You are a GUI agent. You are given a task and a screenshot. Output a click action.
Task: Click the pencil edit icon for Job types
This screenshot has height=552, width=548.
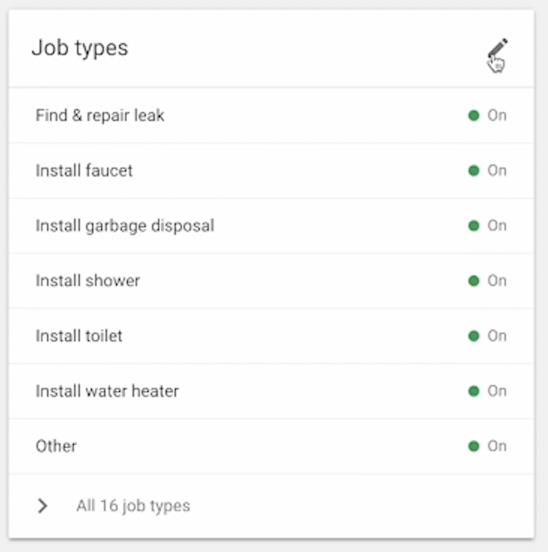pyautogui.click(x=498, y=48)
